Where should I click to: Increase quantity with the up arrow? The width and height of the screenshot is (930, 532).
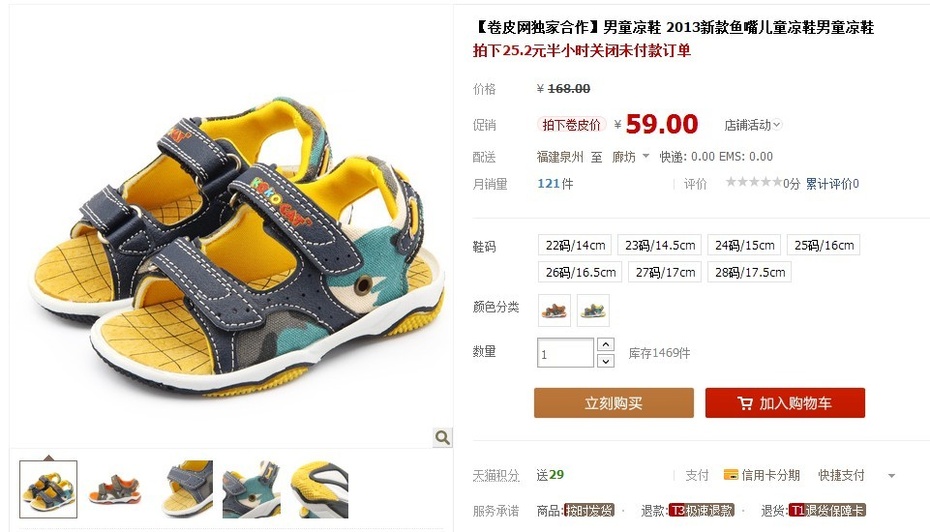605,345
